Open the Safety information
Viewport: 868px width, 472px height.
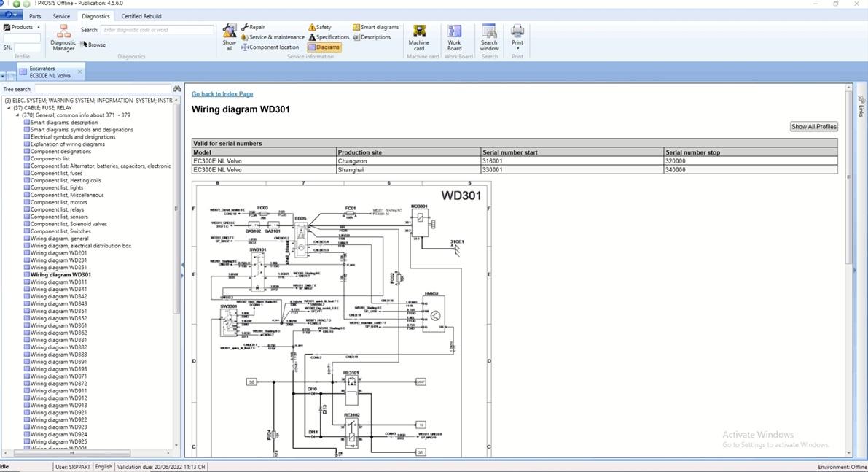click(x=320, y=27)
